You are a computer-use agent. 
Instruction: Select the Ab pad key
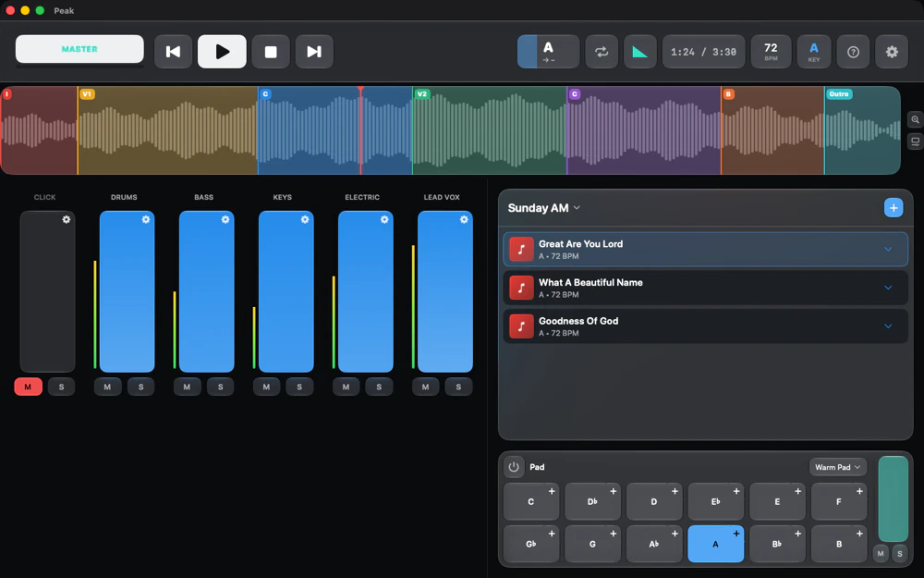click(x=654, y=544)
